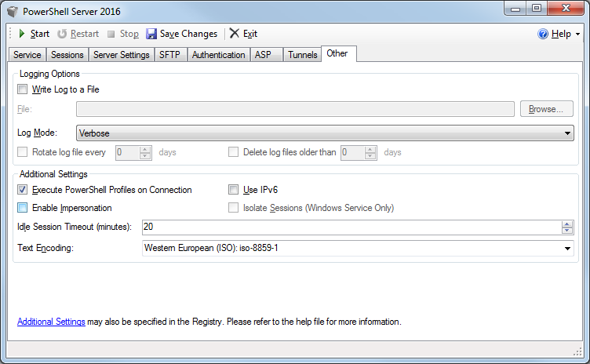Decrease delete log files days spinner

coord(370,156)
